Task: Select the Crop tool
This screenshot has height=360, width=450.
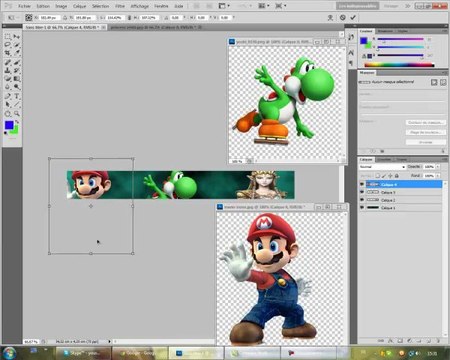Action: point(7,53)
